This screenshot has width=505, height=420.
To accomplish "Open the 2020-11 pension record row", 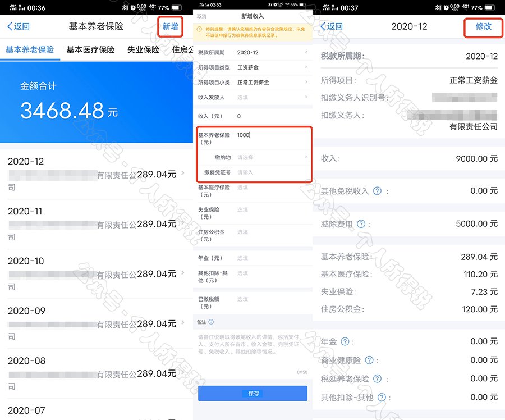I will tap(97, 224).
